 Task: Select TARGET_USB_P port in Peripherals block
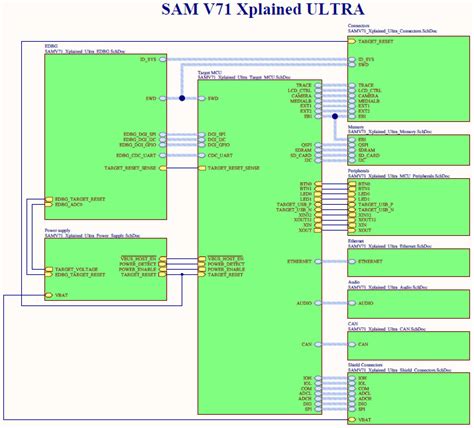[x=352, y=204]
